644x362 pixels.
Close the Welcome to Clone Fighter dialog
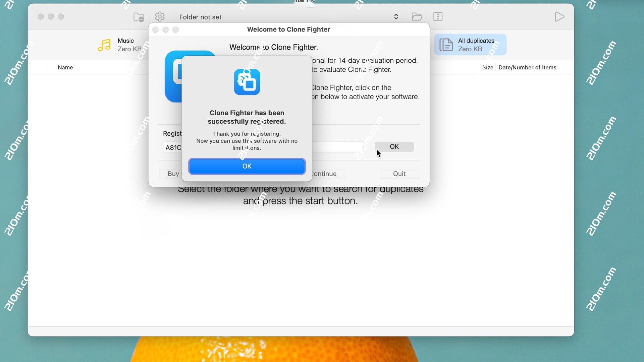point(155,30)
